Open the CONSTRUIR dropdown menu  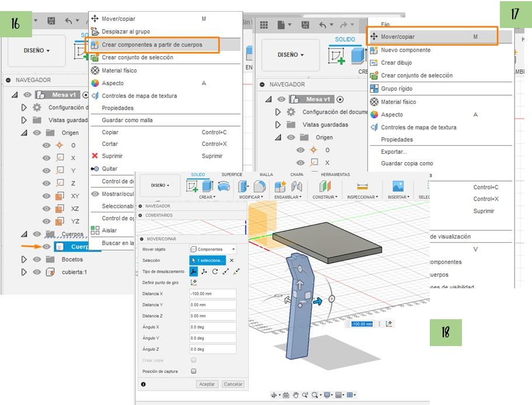click(325, 197)
